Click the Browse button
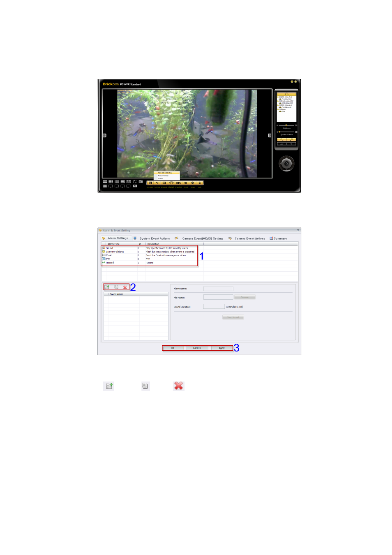This screenshot has width=392, height=555. coord(245,297)
